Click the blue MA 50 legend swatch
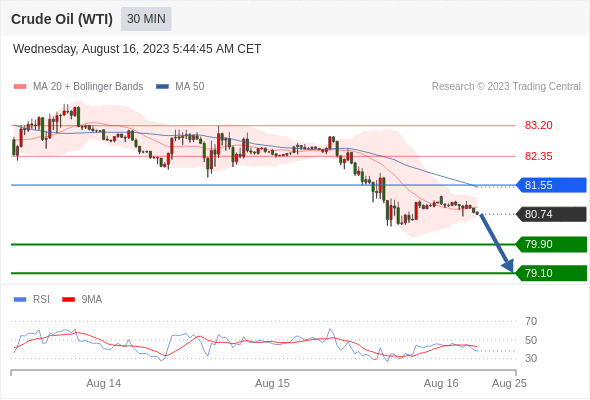590x400 pixels. [x=162, y=87]
